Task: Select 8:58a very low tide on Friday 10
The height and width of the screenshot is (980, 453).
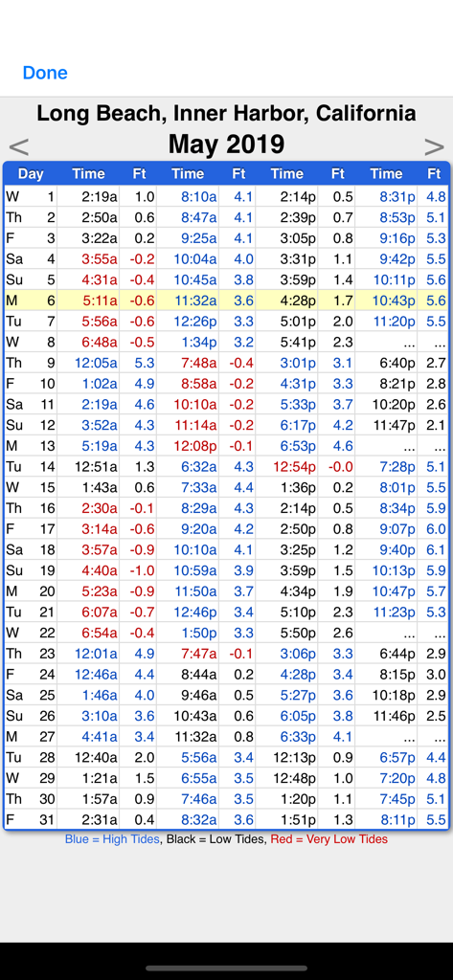Action: [x=199, y=383]
